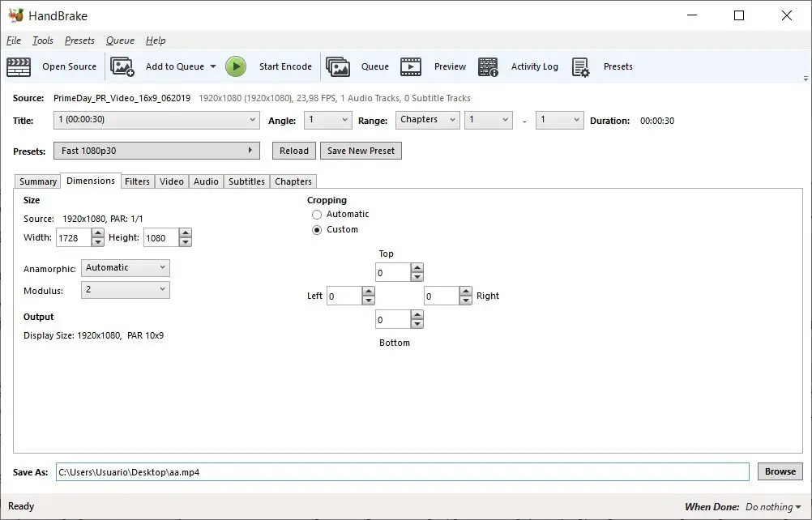This screenshot has width=812, height=520.
Task: Switch to the Subtitles tab
Action: (246, 181)
